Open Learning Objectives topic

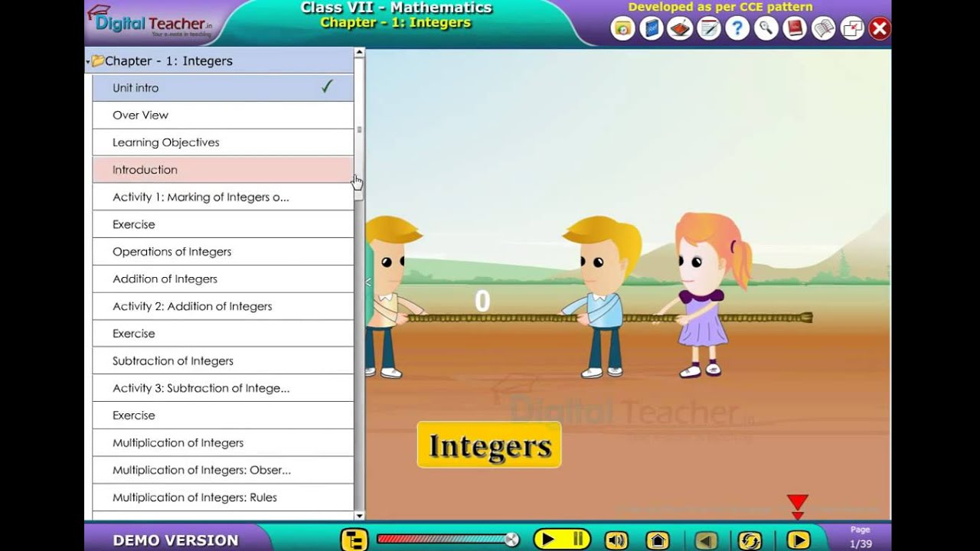coord(223,142)
